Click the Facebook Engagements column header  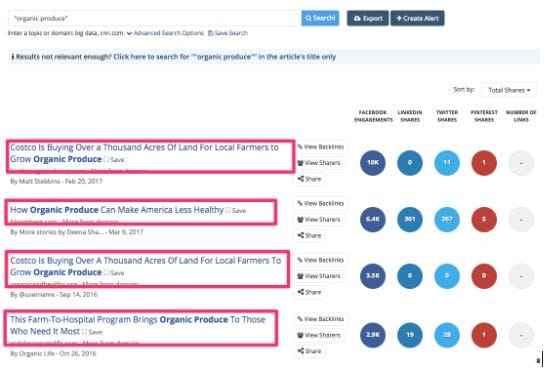tap(373, 116)
